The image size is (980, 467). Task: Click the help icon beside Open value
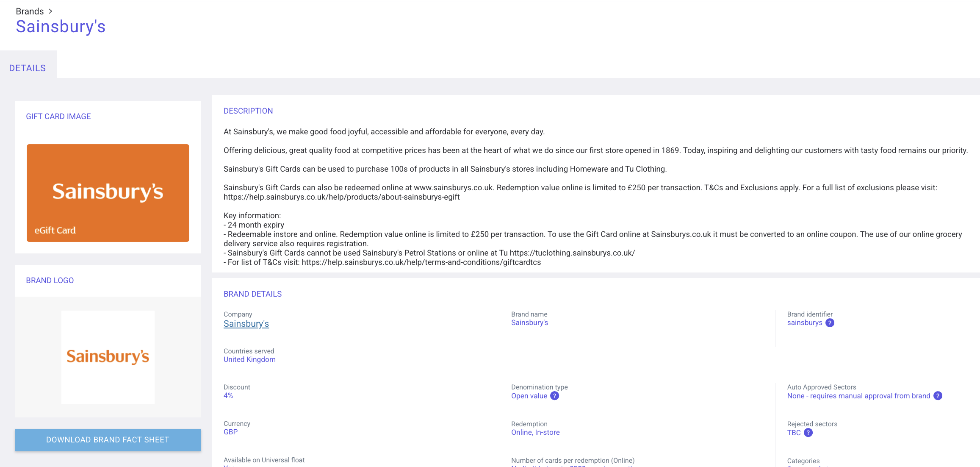pyautogui.click(x=555, y=396)
